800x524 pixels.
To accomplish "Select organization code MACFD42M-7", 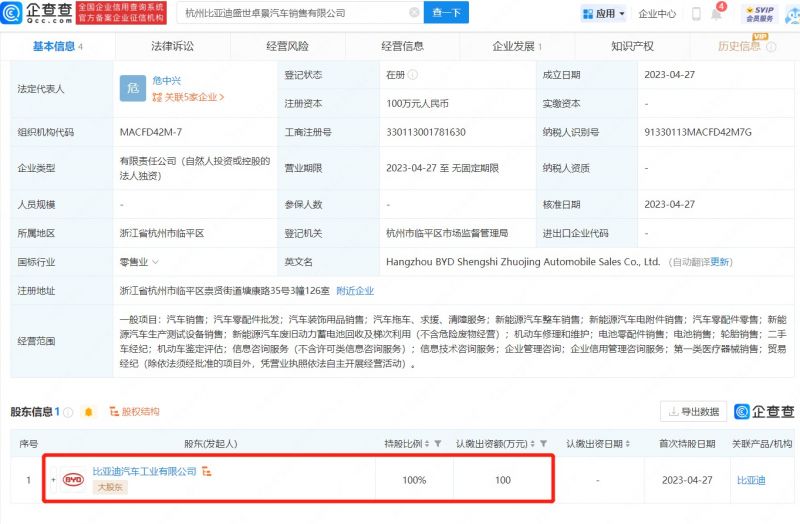I will point(151,132).
